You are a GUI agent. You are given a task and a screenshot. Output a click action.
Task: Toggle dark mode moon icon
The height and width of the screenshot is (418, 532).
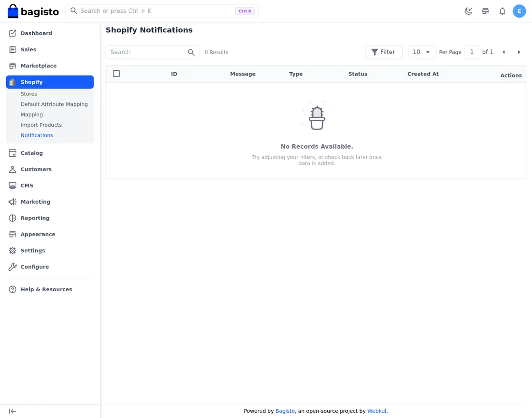pos(468,11)
